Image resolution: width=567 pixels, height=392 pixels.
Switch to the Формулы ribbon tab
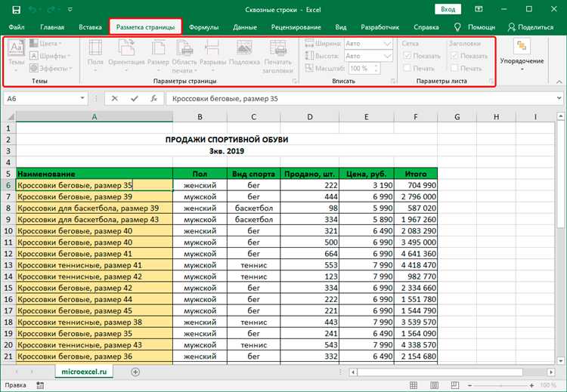[x=203, y=27]
